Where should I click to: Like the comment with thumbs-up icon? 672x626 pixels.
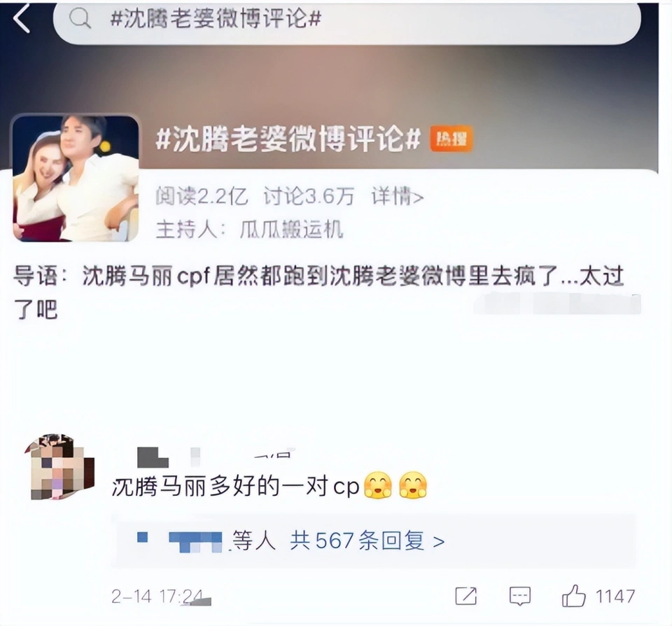(x=573, y=596)
